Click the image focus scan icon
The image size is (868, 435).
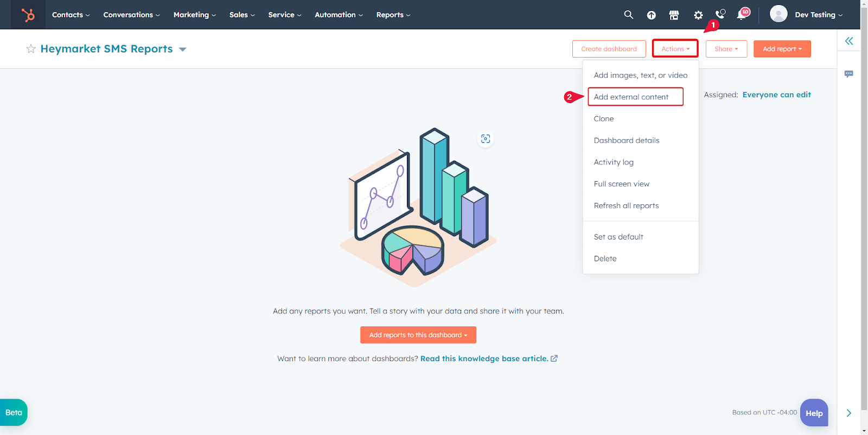tap(486, 139)
